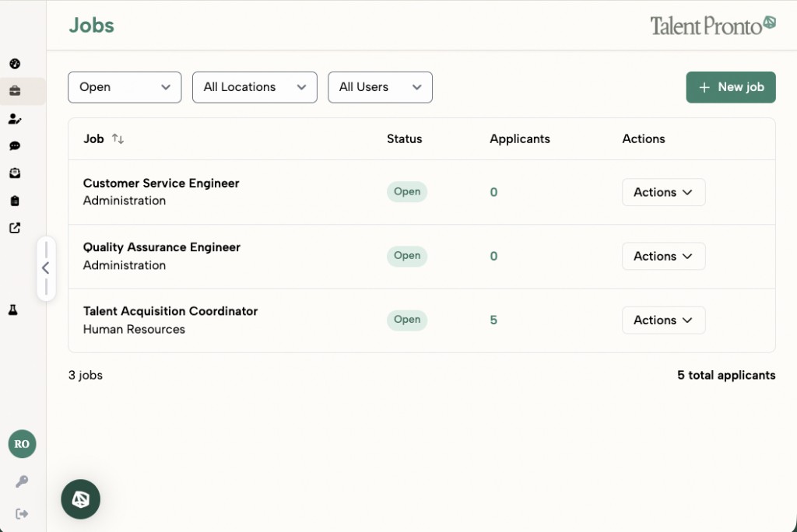Viewport: 797px width, 532px height.
Task: Click the Status column header
Action: [x=405, y=138]
